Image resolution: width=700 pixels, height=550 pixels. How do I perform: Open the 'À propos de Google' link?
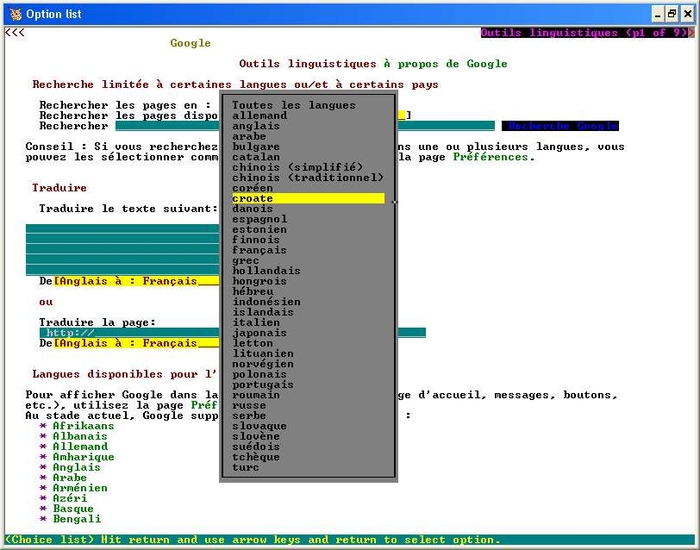click(445, 64)
